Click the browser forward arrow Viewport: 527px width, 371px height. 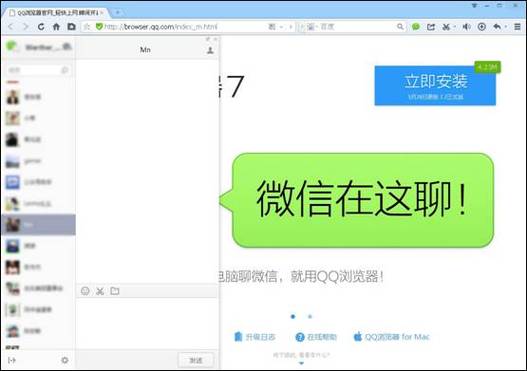(x=26, y=27)
